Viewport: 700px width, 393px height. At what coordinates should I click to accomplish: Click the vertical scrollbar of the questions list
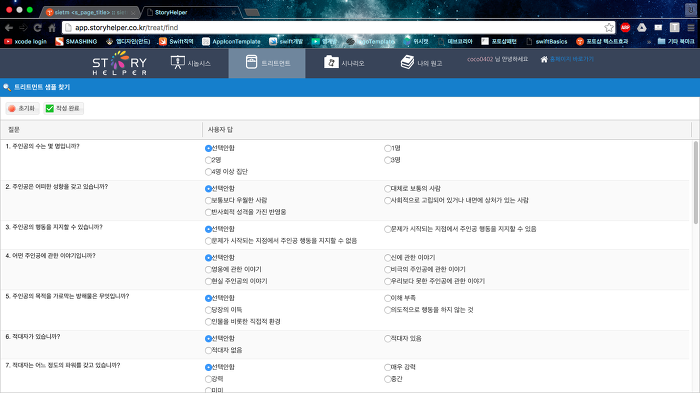coord(696,182)
